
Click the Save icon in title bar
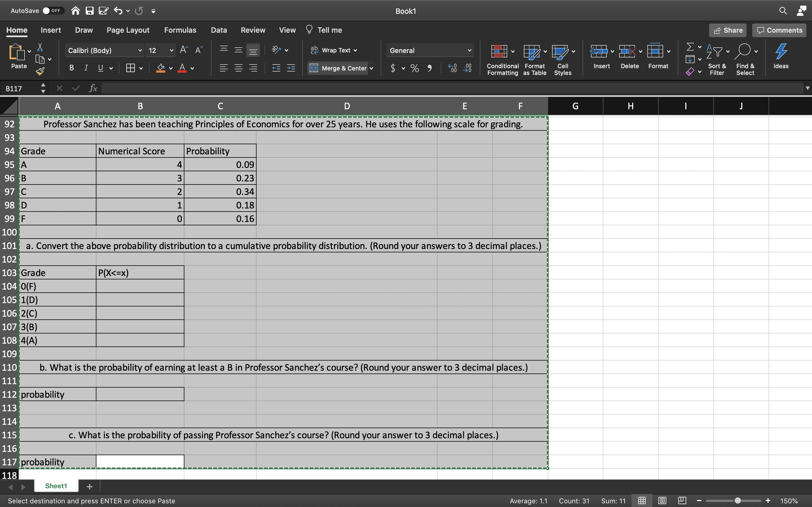(89, 11)
